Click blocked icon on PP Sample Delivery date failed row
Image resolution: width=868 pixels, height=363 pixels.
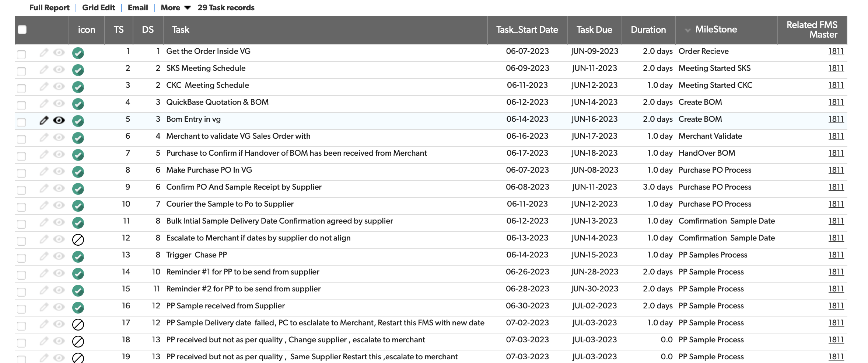pos(78,325)
